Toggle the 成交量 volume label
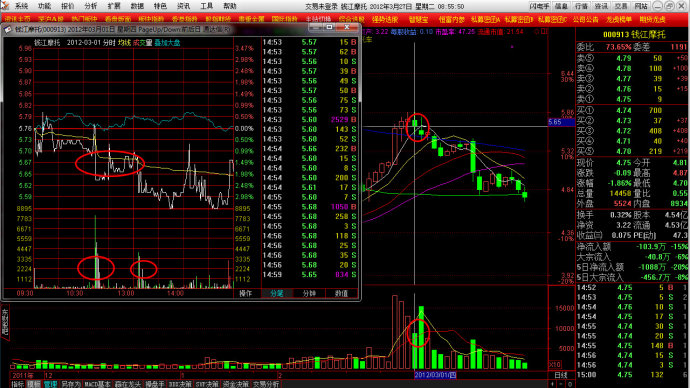 tap(143, 43)
